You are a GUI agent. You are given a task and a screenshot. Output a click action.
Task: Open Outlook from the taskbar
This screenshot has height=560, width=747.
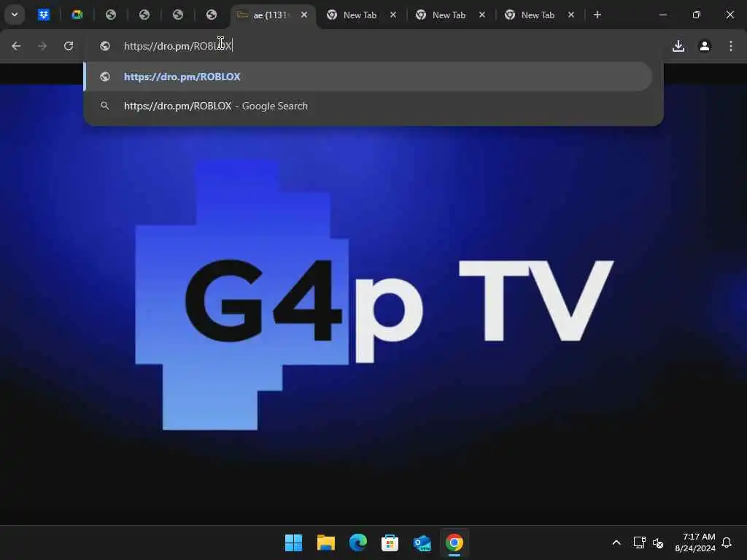point(422,542)
